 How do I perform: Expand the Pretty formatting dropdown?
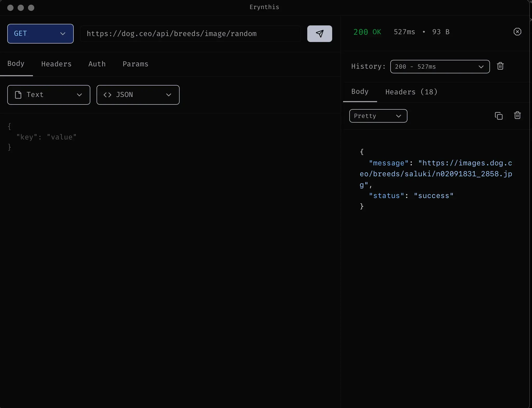378,116
